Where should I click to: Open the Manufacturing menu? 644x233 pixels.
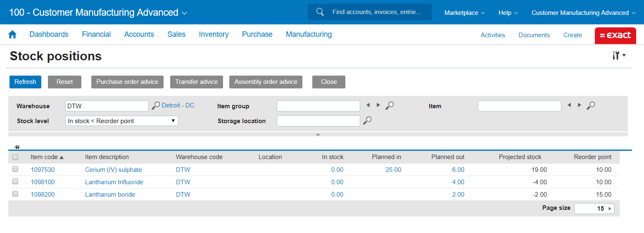[309, 34]
